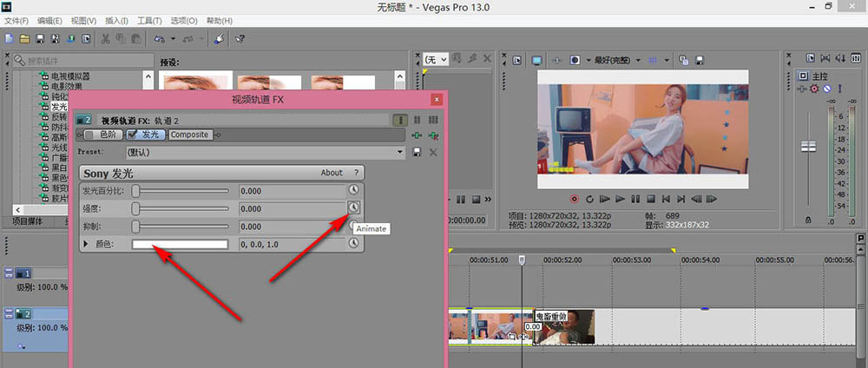Select the 电视模拟器 plugin in list
Image resolution: width=868 pixels, height=368 pixels.
(x=70, y=76)
